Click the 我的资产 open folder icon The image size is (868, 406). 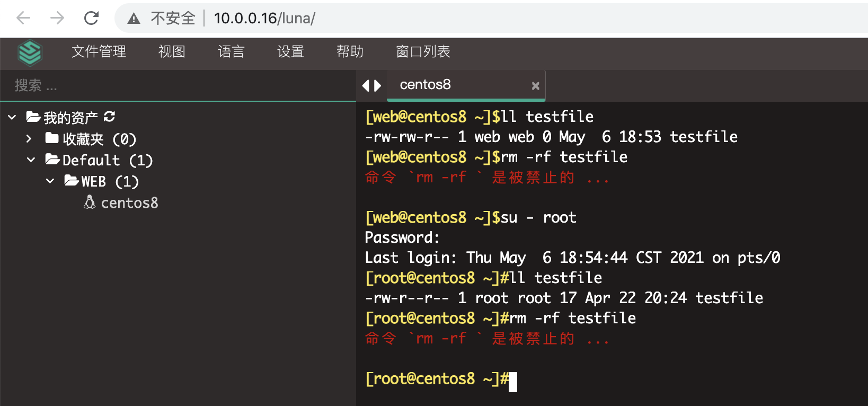click(33, 117)
